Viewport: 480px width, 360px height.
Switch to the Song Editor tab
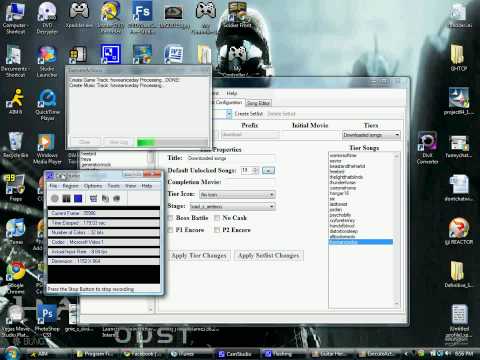coord(259,103)
